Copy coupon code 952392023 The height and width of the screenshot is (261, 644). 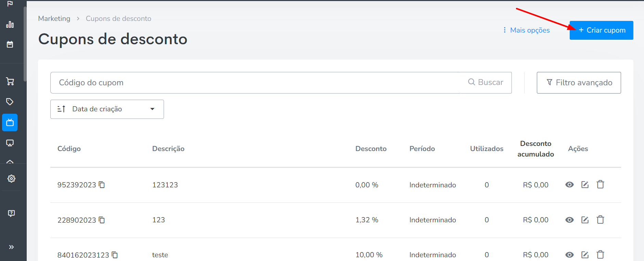(102, 185)
